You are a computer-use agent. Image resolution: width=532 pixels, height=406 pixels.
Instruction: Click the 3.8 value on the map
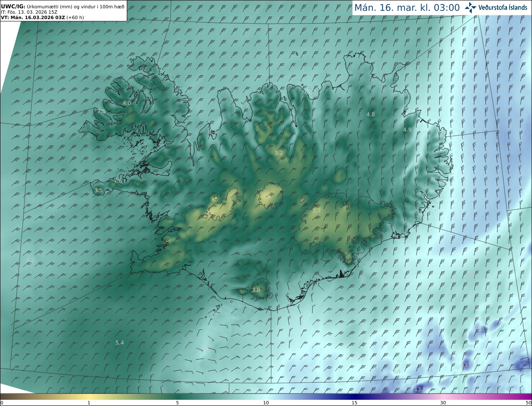[x=256, y=290]
